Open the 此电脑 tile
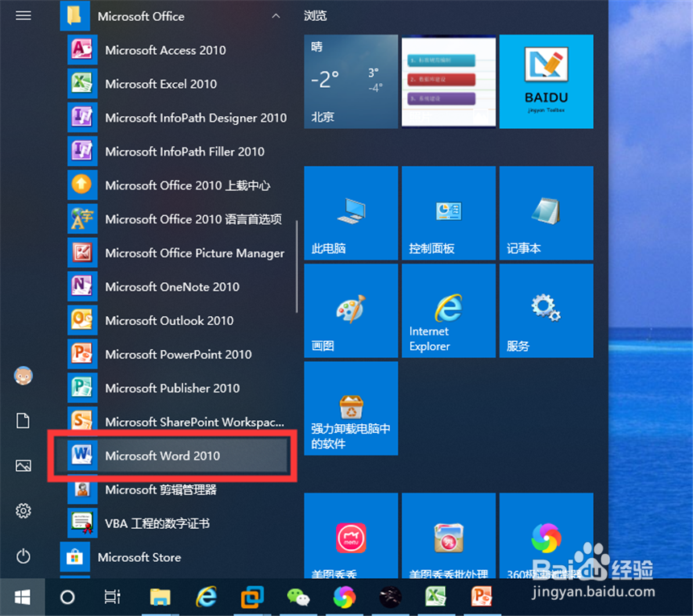The width and height of the screenshot is (693, 616). [351, 213]
